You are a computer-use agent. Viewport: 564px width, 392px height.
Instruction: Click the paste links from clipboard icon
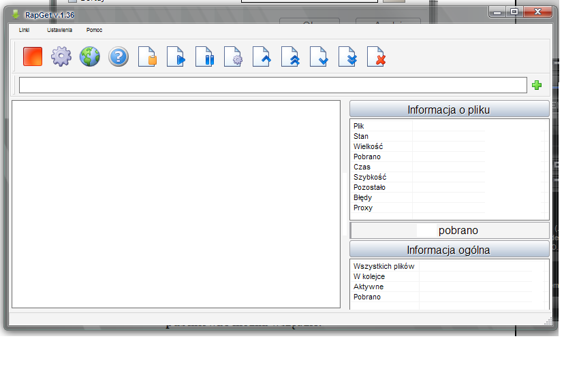click(x=147, y=56)
